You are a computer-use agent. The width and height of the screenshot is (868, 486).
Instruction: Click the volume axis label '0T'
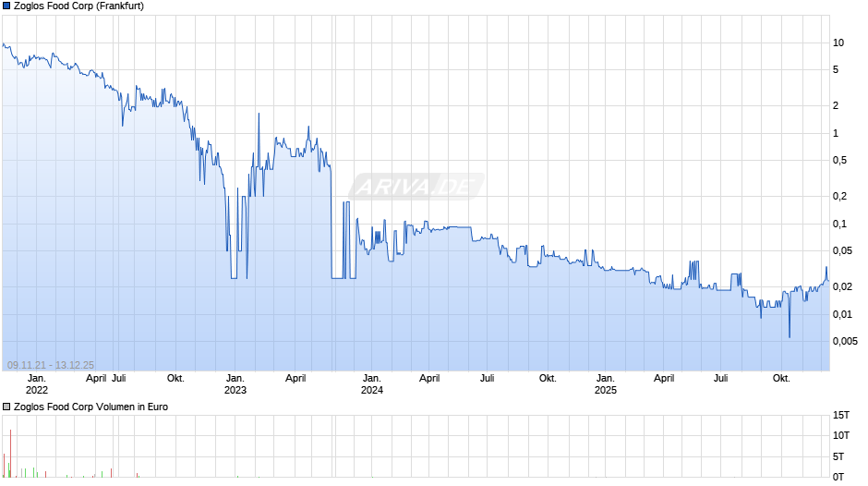[x=838, y=477]
